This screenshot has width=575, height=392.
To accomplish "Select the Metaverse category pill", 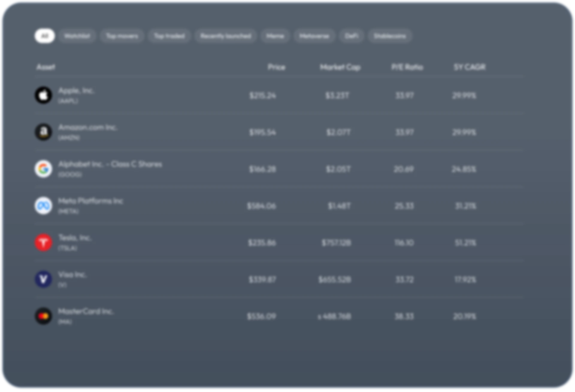I will (314, 36).
